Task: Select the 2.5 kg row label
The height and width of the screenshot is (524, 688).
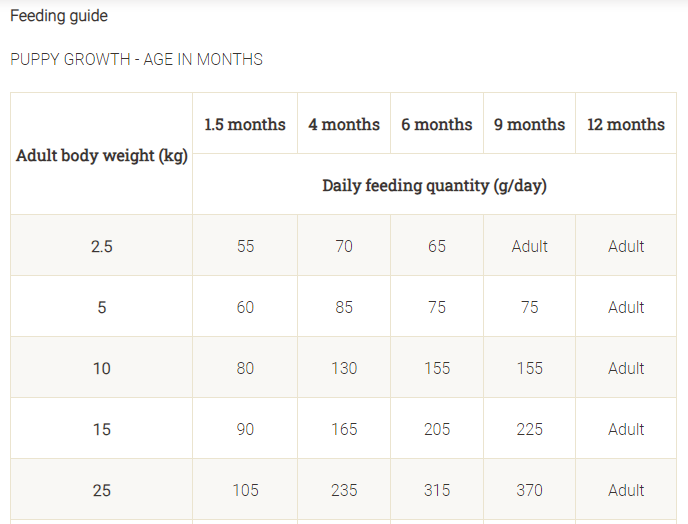Action: click(102, 246)
